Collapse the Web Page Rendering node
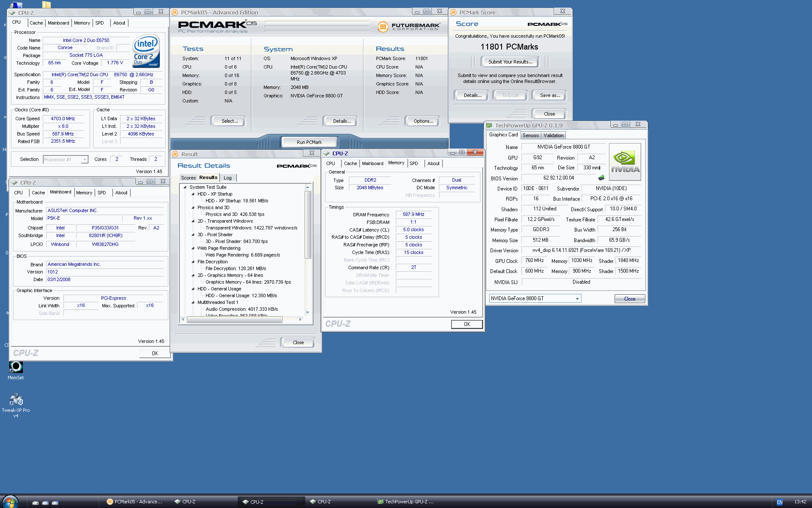Image resolution: width=812 pixels, height=508 pixels. point(193,248)
